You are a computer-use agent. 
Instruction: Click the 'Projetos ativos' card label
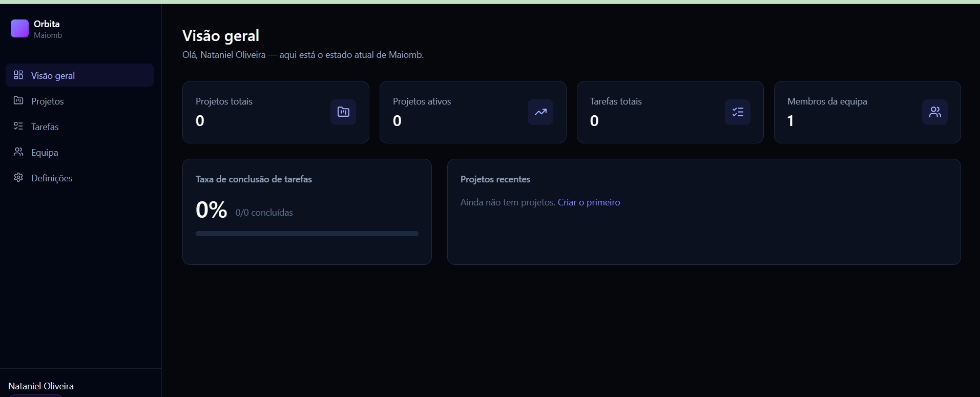(x=422, y=101)
